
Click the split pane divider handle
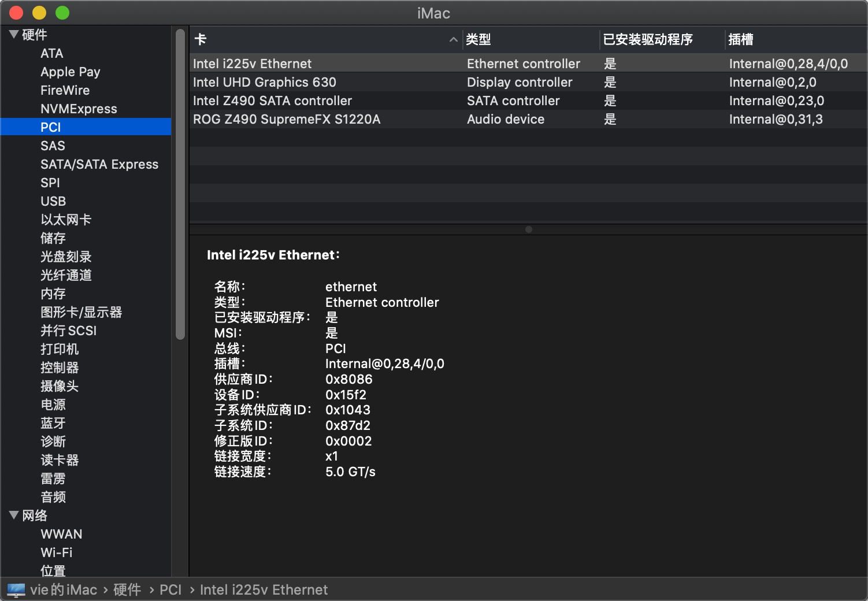pos(528,229)
